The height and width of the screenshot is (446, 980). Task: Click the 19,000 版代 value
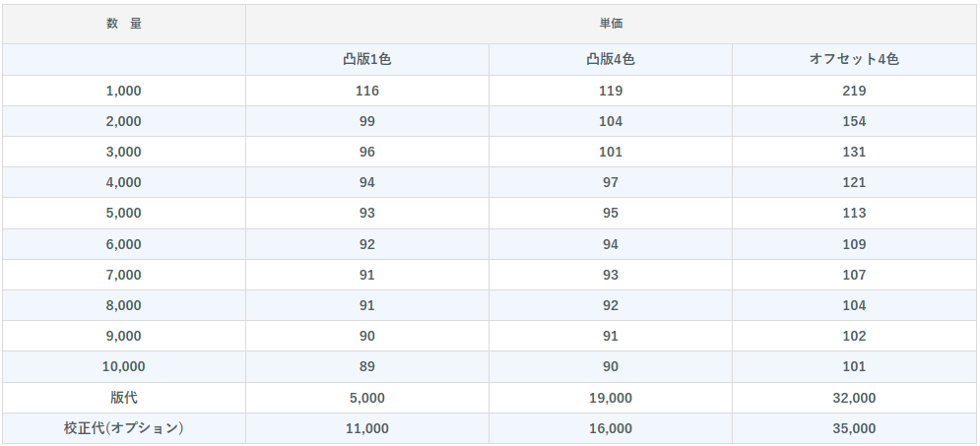611,398
